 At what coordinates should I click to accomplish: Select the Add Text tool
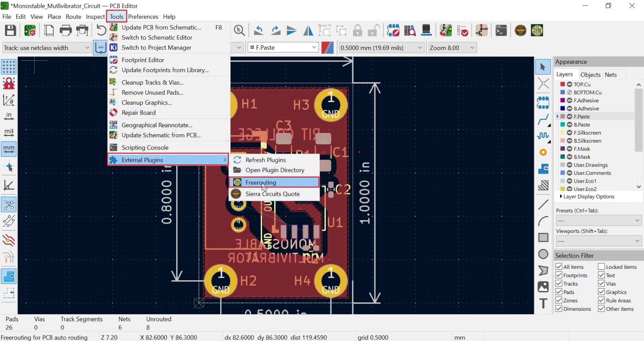[543, 303]
